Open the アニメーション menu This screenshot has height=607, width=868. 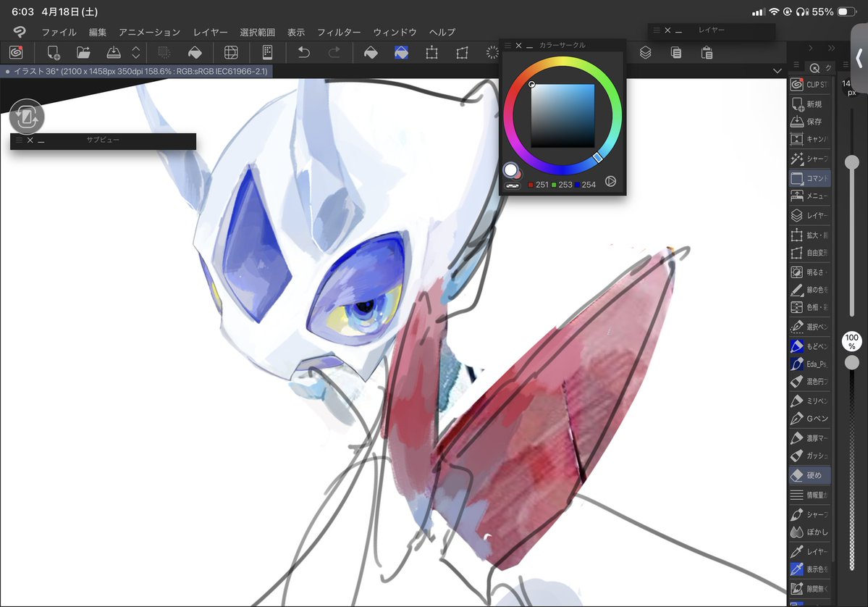point(149,32)
